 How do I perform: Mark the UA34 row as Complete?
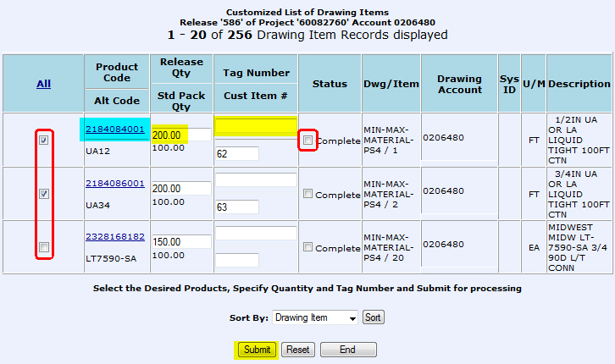[x=308, y=195]
